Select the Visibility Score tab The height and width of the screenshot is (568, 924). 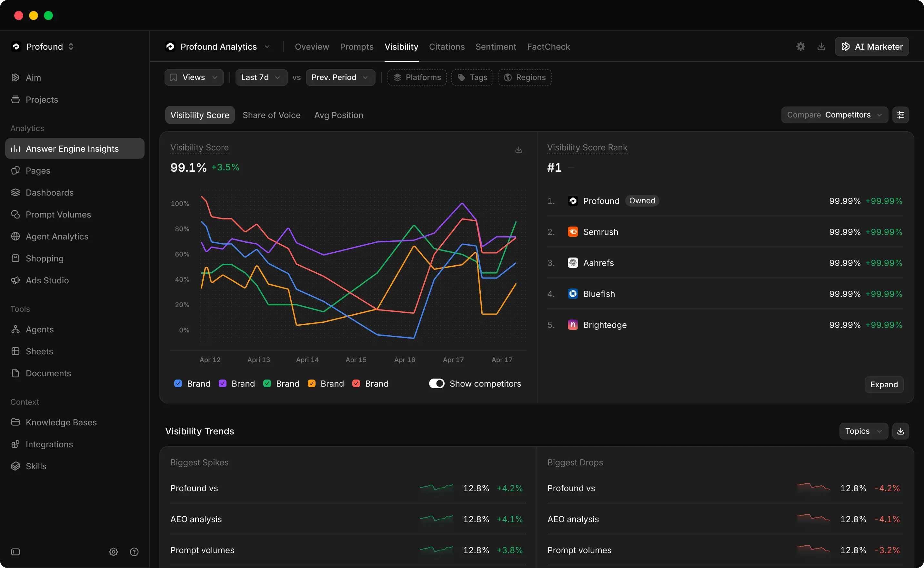[200, 115]
